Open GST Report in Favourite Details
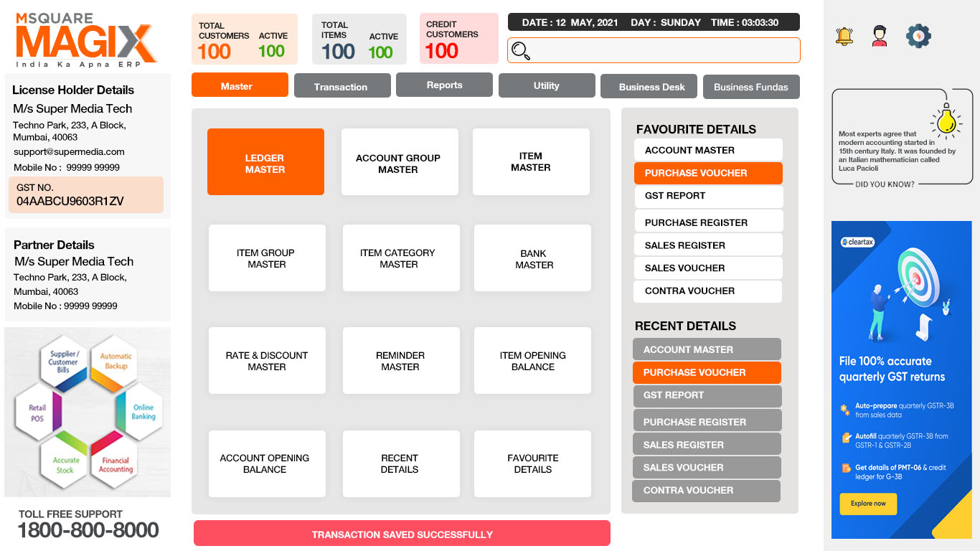The image size is (980, 551). point(708,196)
